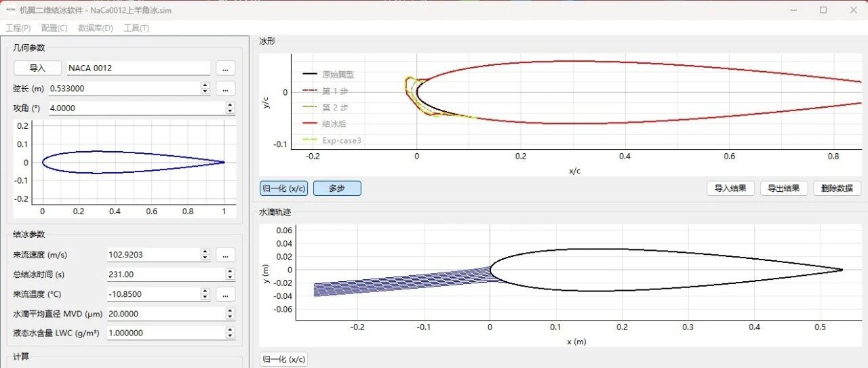Screen dimensions: 868x368
Task: Open the 工程(P) menu
Action: 18,28
